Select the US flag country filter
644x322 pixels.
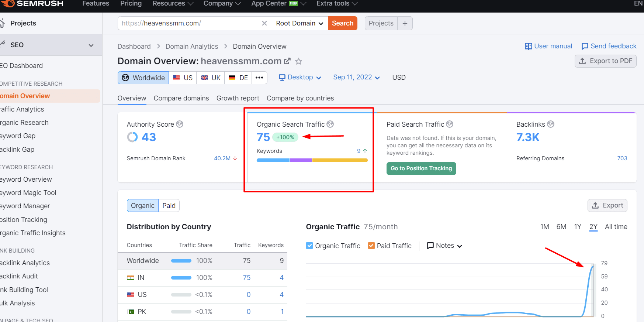(x=183, y=78)
